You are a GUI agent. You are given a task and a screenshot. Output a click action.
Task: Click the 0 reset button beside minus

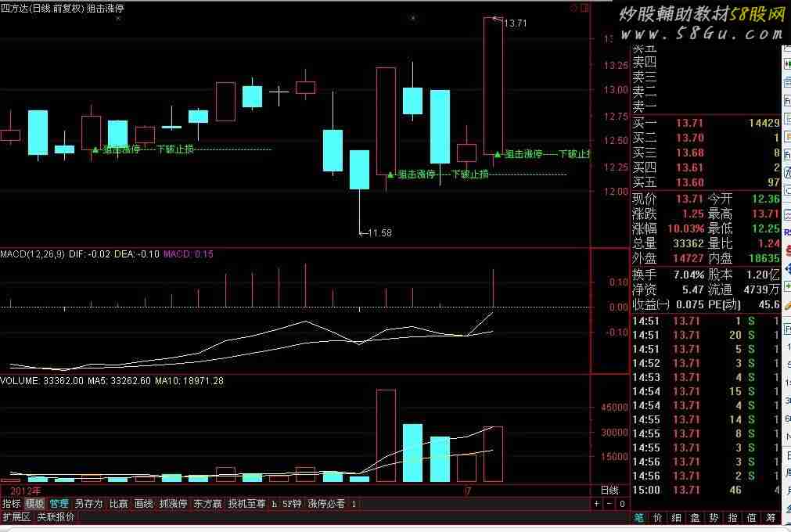(x=622, y=503)
